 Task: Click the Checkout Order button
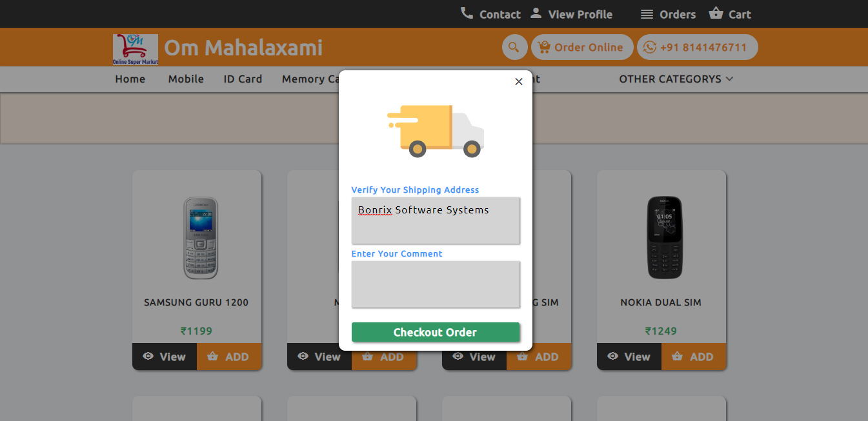[436, 332]
